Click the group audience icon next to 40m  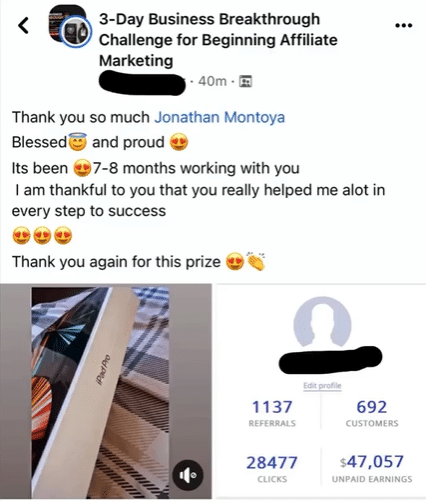pyautogui.click(x=246, y=81)
